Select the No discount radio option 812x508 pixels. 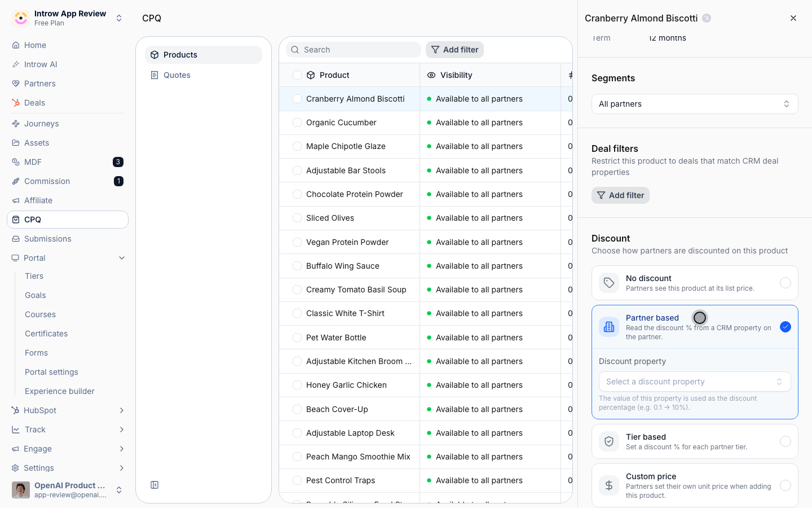point(785,283)
